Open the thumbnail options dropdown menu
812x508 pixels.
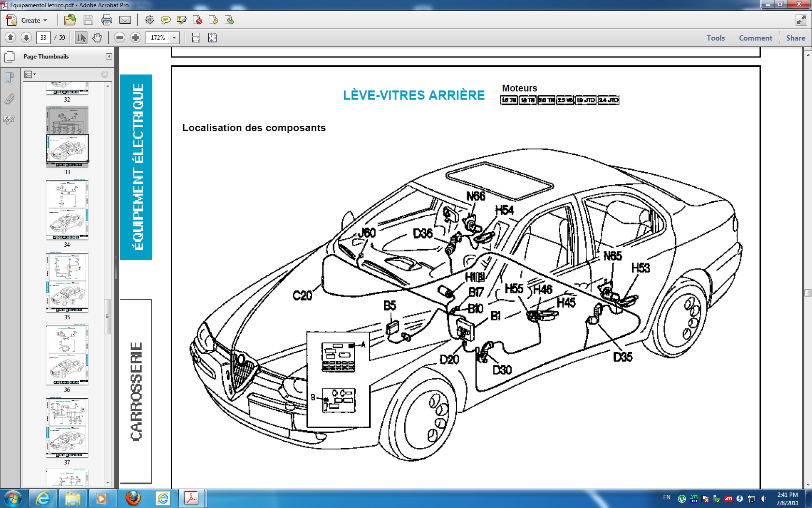30,74
